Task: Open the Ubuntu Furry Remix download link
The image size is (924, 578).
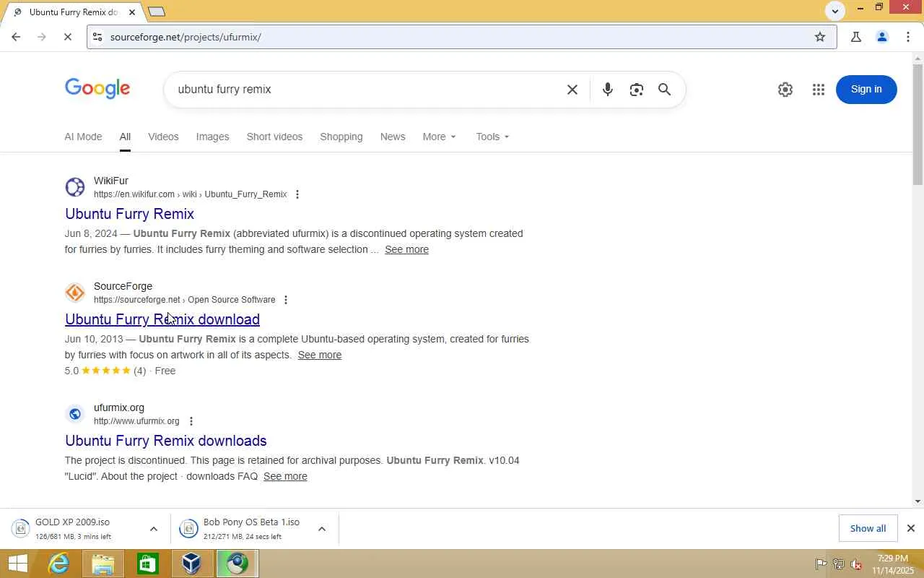Action: click(x=162, y=319)
